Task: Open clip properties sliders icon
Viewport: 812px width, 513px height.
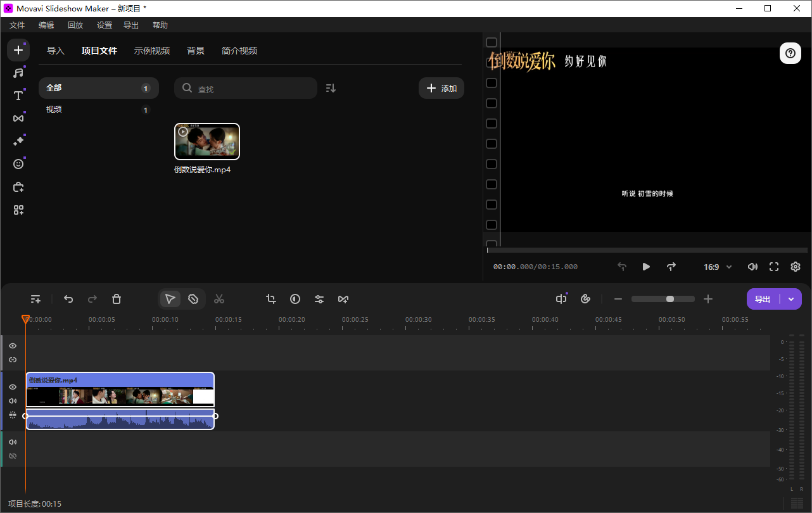Action: 319,299
